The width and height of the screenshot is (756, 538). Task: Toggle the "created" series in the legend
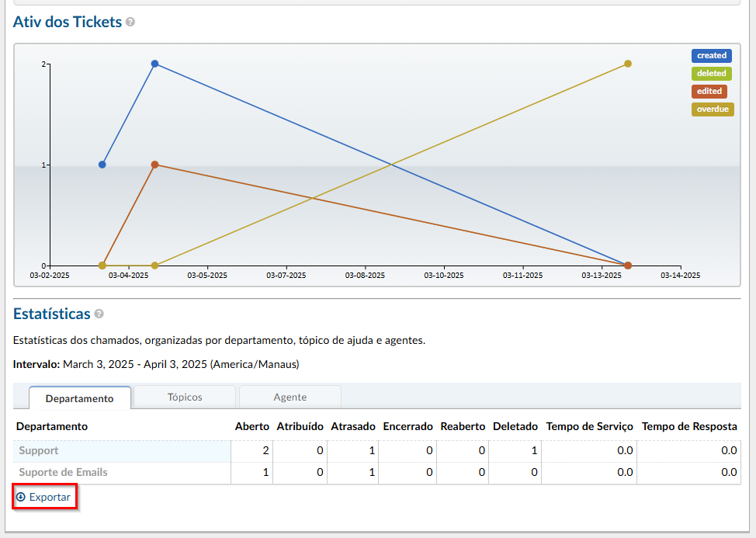pos(712,55)
